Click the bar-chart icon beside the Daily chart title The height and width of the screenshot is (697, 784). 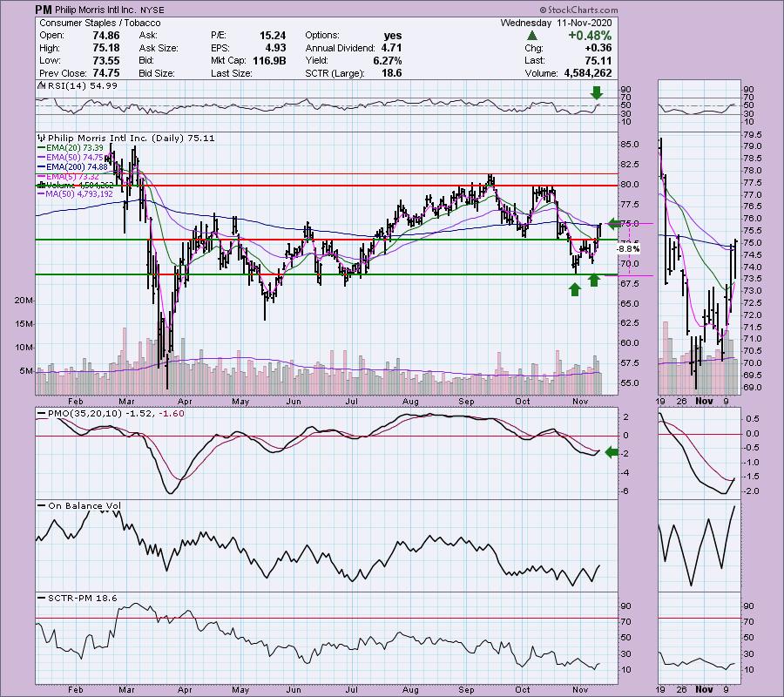pyautogui.click(x=42, y=138)
